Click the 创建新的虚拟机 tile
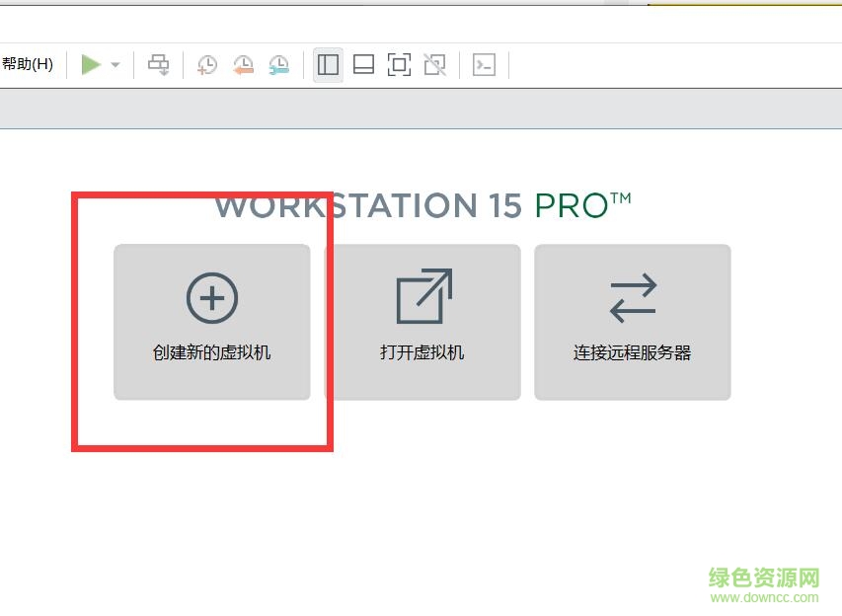This screenshot has height=616, width=842. pos(210,321)
